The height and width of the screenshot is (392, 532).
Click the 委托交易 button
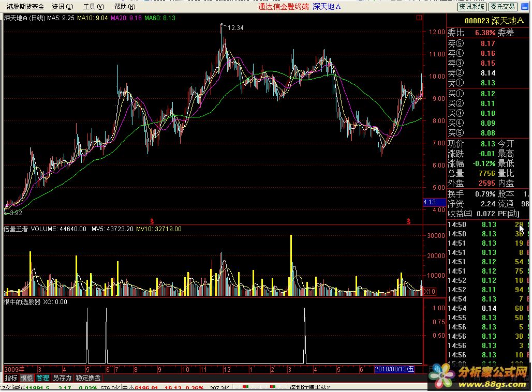pos(503,6)
